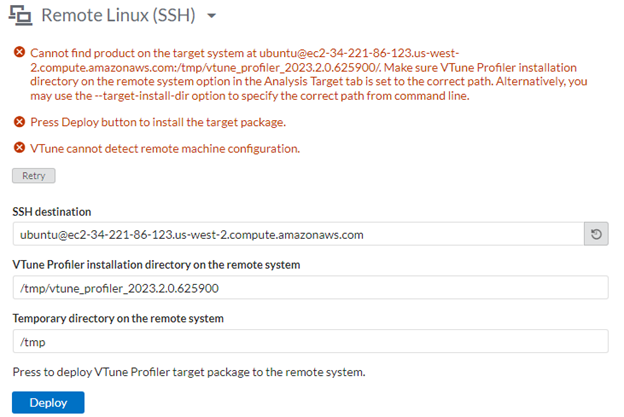Open SSH destination history icon button
The height and width of the screenshot is (417, 624).
(x=596, y=235)
